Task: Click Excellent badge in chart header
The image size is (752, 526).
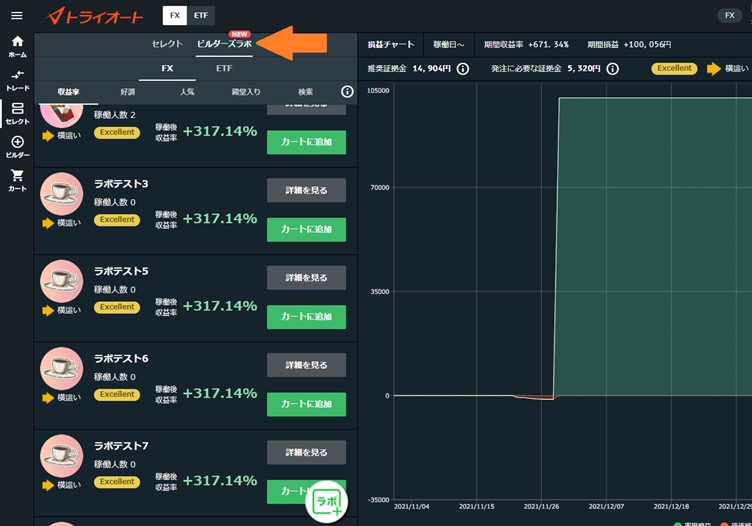Action: [674, 69]
